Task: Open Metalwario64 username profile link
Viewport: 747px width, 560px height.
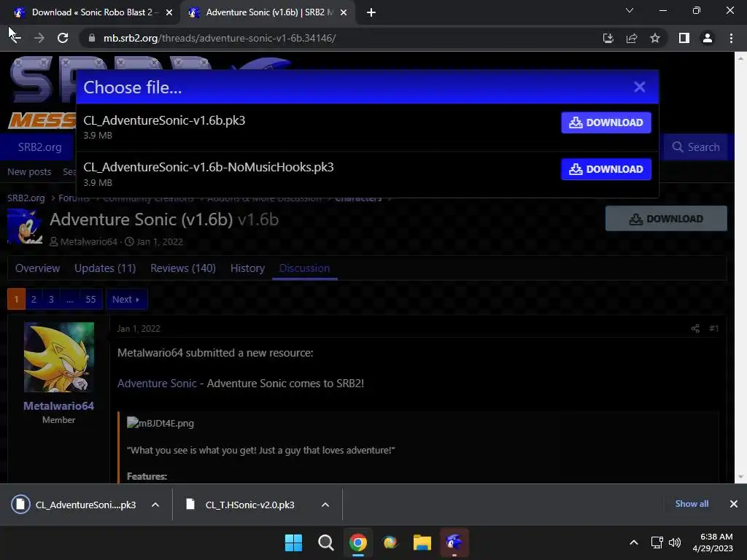Action: (x=58, y=406)
